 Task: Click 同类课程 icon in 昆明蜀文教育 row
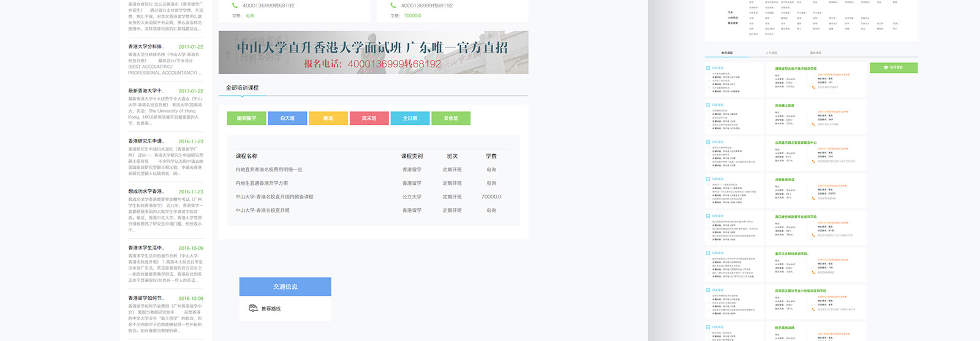pyautogui.click(x=708, y=105)
